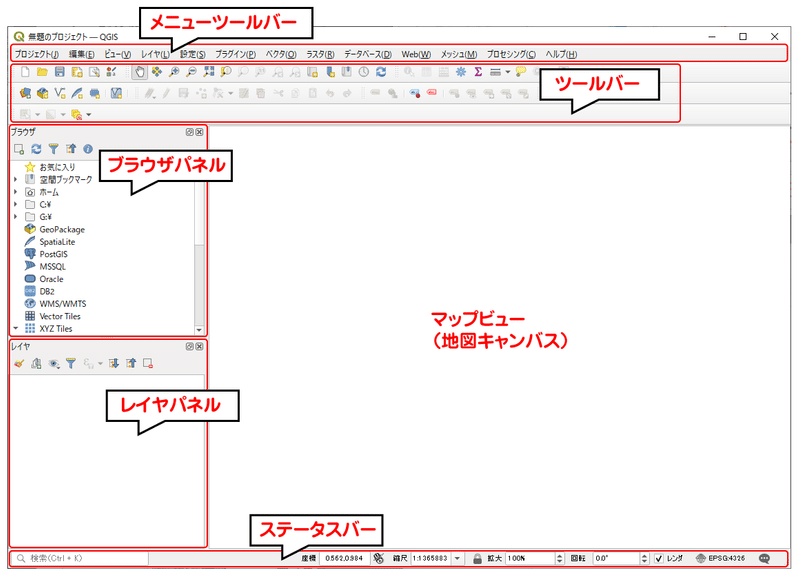The height and width of the screenshot is (575, 800).
Task: Expand the 空間ブックマーク tree node
Action: pos(16,179)
